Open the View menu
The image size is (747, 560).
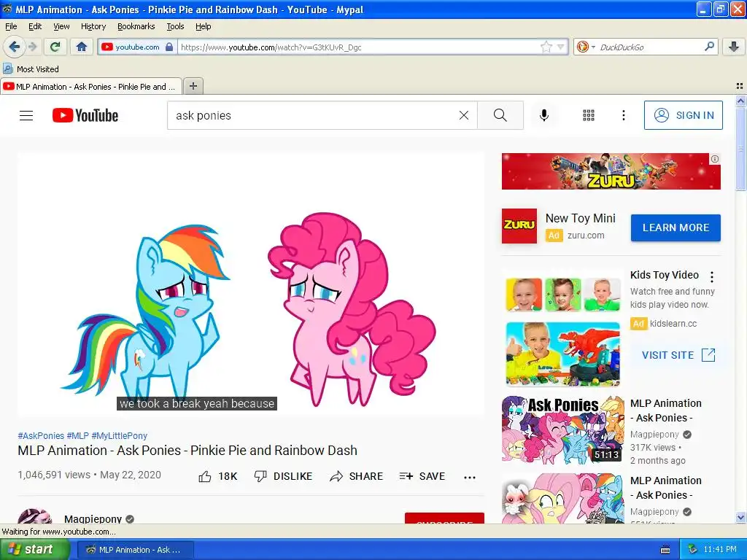click(x=61, y=26)
